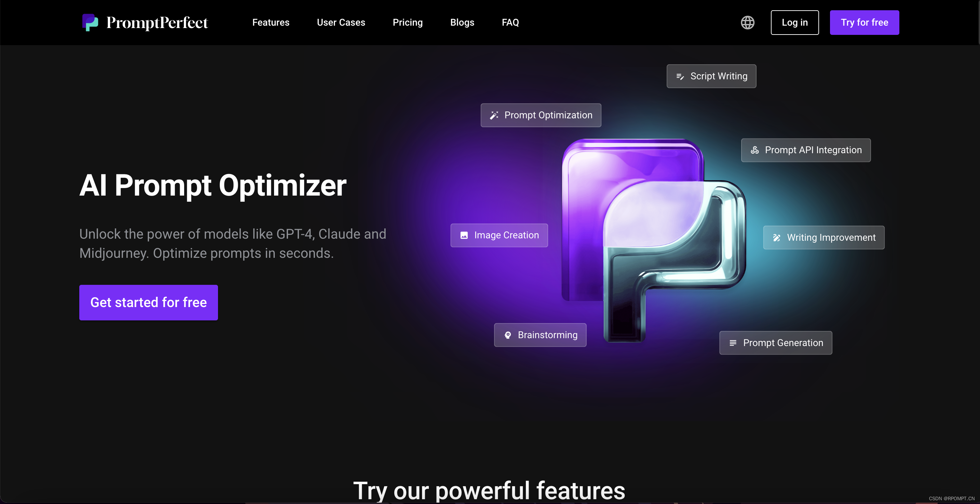
Task: Open the Features navigation menu
Action: (270, 22)
